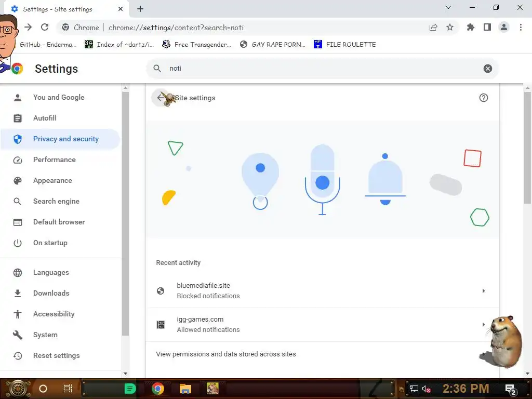532x399 pixels.
Task: Open GitHub - Enderma bookmark
Action: [x=44, y=45]
